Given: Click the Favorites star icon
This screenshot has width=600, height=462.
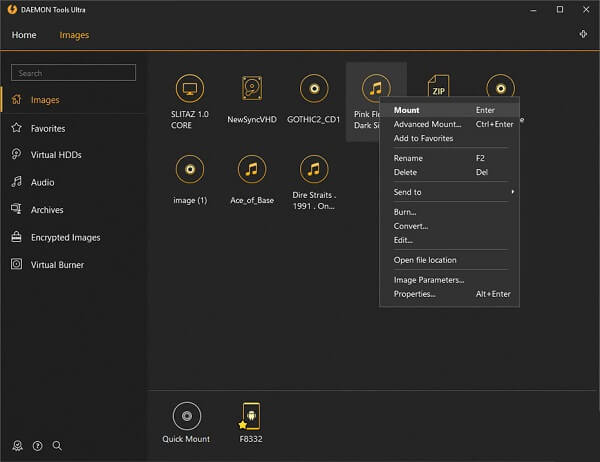Looking at the screenshot, I should tap(16, 128).
